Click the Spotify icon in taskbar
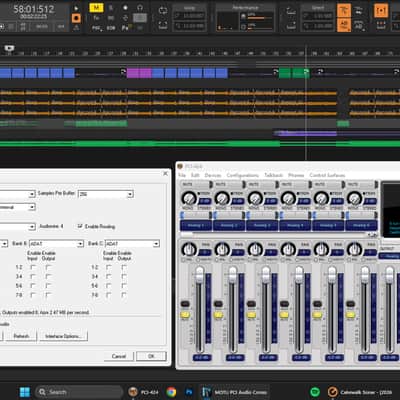Image resolution: width=400 pixels, height=400 pixels. (x=315, y=392)
